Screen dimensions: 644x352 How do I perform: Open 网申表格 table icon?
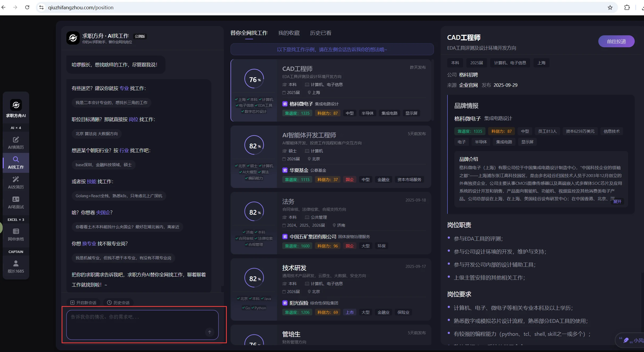[x=16, y=234]
